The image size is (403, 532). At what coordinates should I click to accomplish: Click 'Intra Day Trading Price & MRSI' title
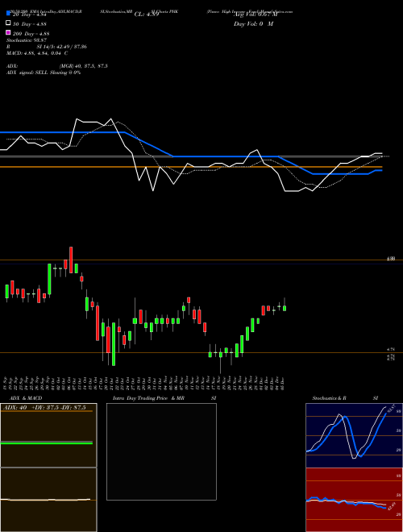164,398
